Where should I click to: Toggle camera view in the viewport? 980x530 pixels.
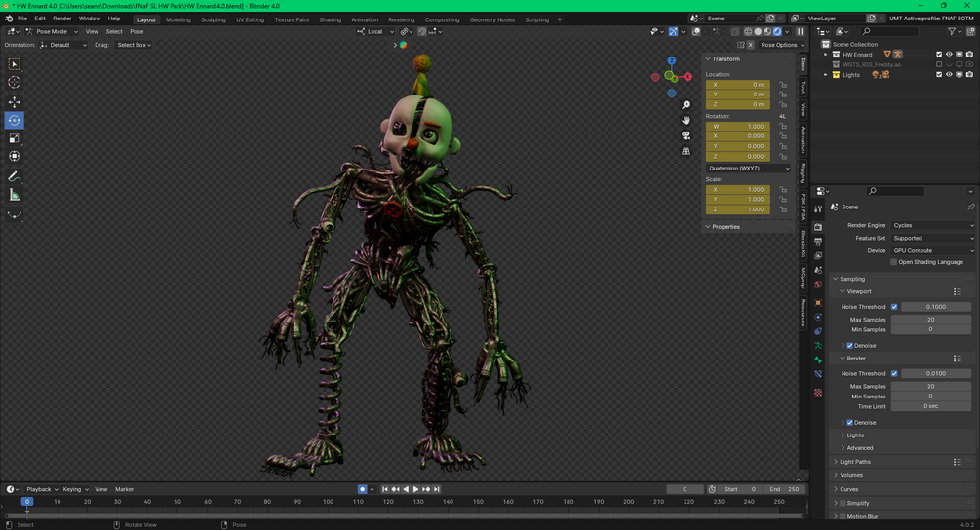coord(686,135)
